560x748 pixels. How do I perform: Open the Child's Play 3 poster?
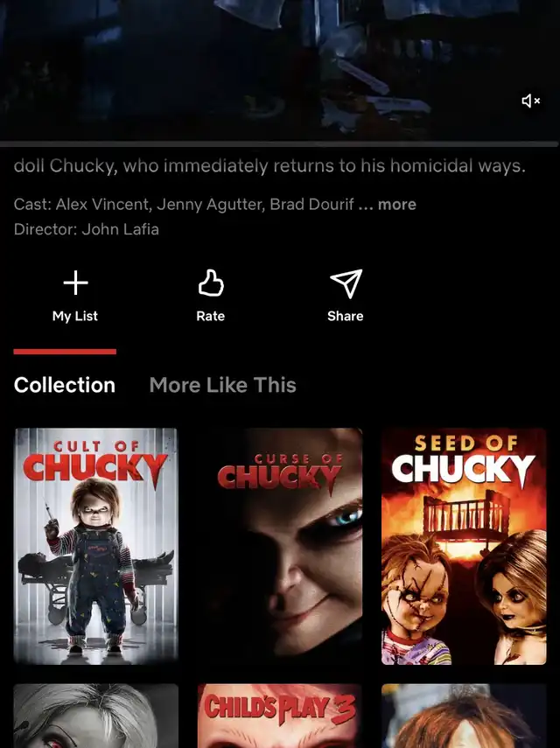(x=280, y=716)
